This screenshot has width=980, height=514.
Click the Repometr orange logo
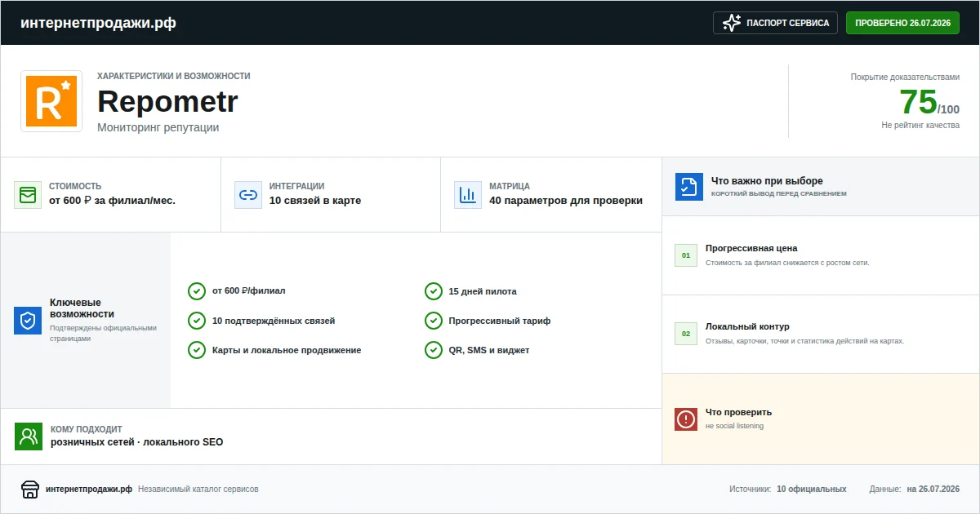pos(51,101)
